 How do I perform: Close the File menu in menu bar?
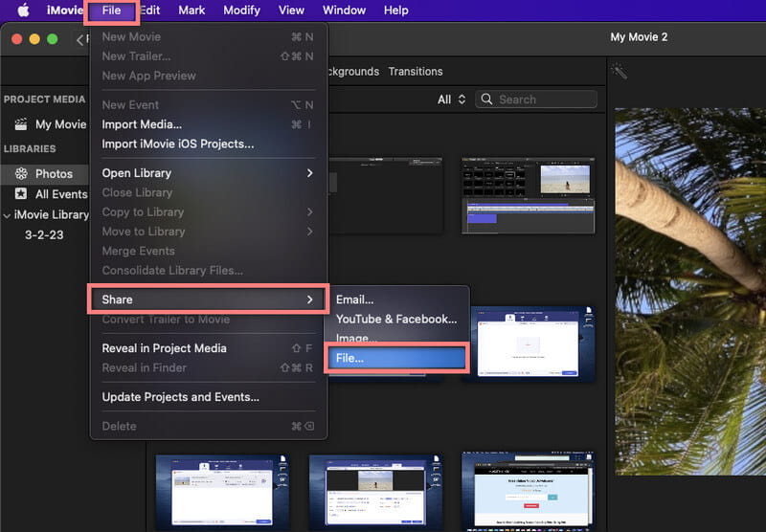[111, 11]
